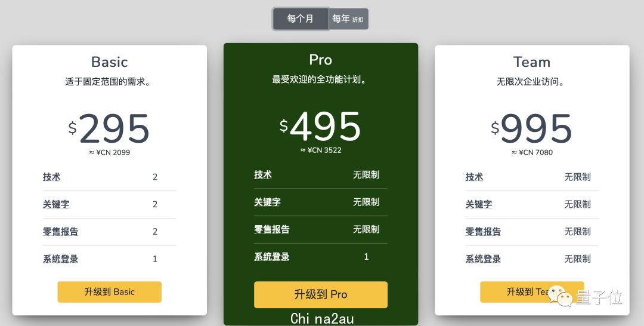This screenshot has width=644, height=326.
Task: Click the upgrade button in Team card
Action: tap(532, 292)
